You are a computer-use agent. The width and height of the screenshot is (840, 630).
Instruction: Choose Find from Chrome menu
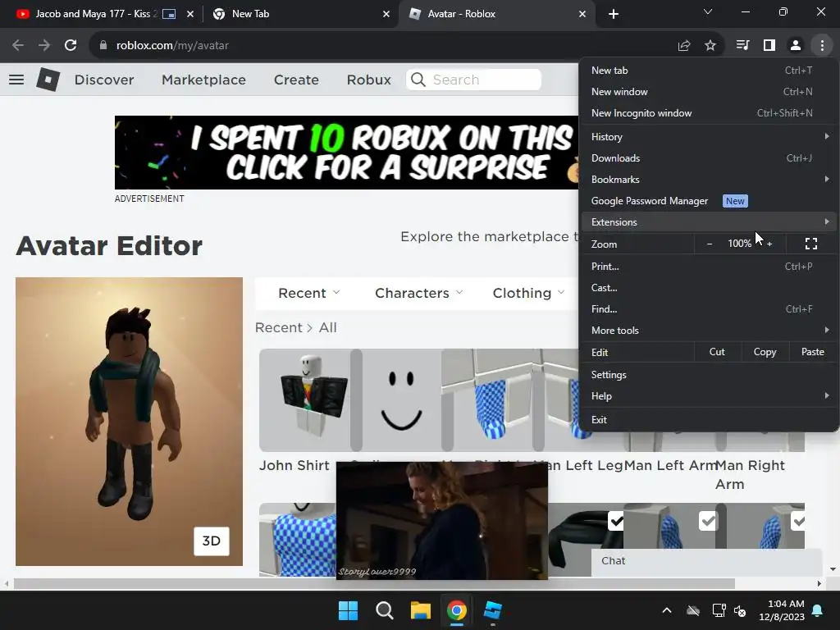pos(710,309)
